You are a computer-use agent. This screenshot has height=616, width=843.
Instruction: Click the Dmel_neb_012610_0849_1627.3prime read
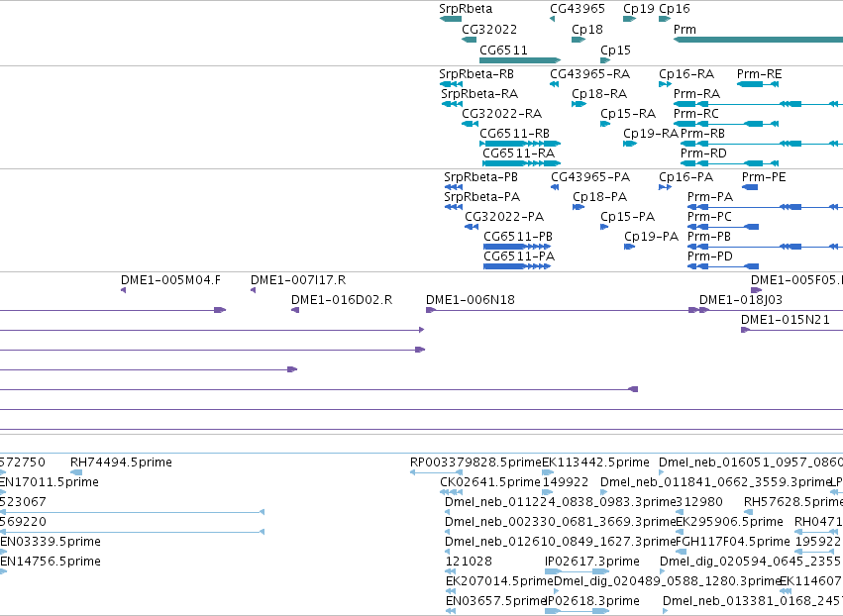(448, 552)
